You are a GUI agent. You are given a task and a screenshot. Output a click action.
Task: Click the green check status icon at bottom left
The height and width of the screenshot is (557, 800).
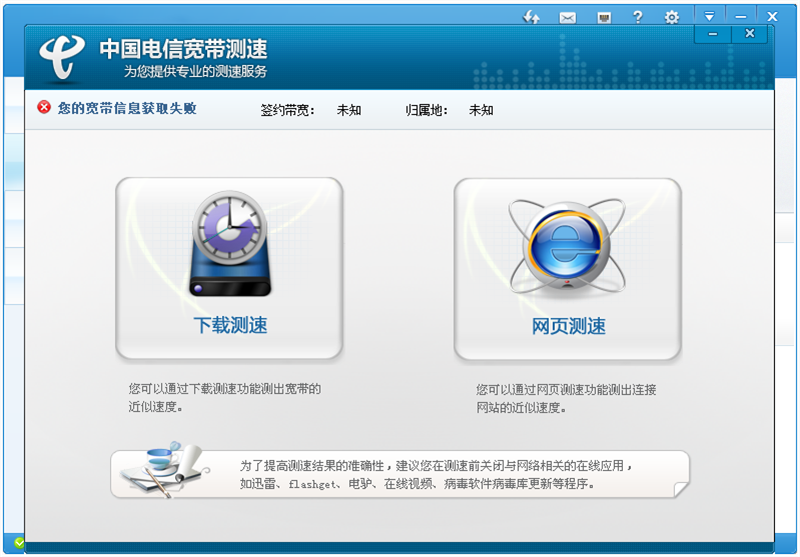pos(19,543)
